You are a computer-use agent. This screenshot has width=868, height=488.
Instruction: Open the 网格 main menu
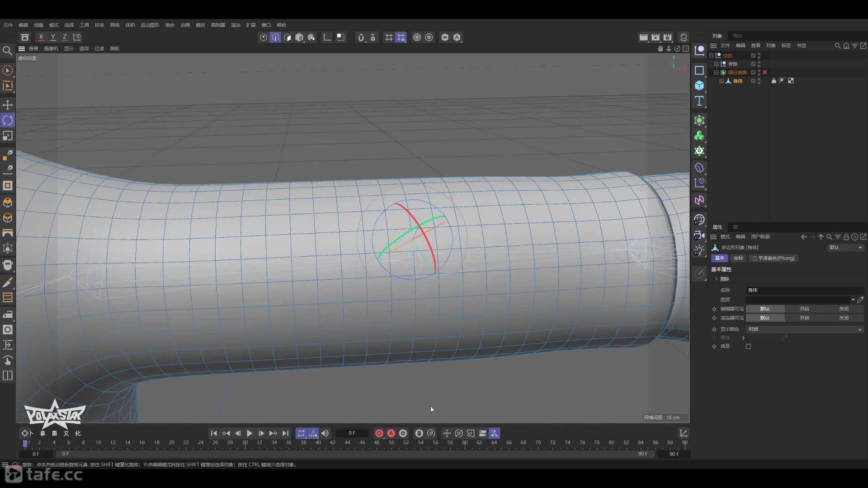[x=115, y=25]
